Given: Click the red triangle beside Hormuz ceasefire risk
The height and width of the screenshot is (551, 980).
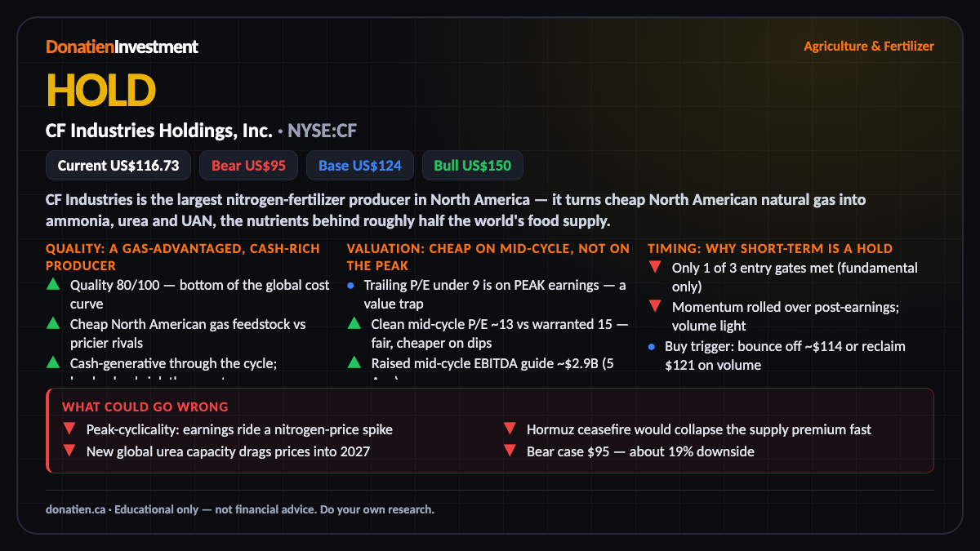Looking at the screenshot, I should click(x=510, y=429).
